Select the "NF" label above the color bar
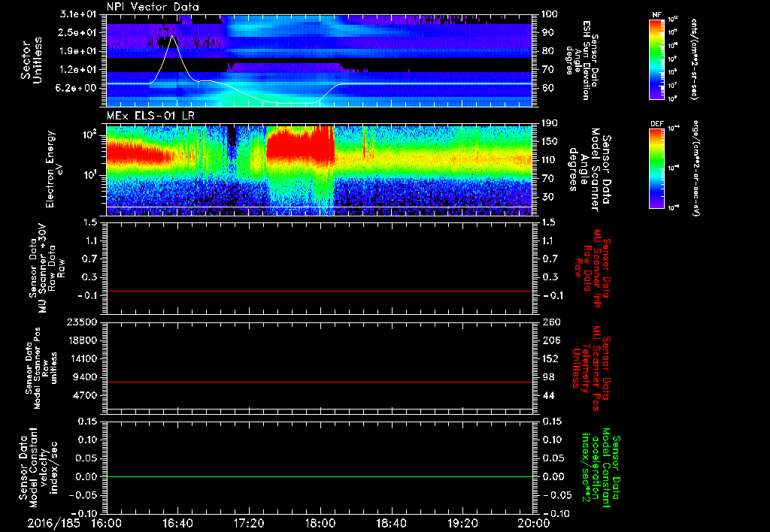 656,15
